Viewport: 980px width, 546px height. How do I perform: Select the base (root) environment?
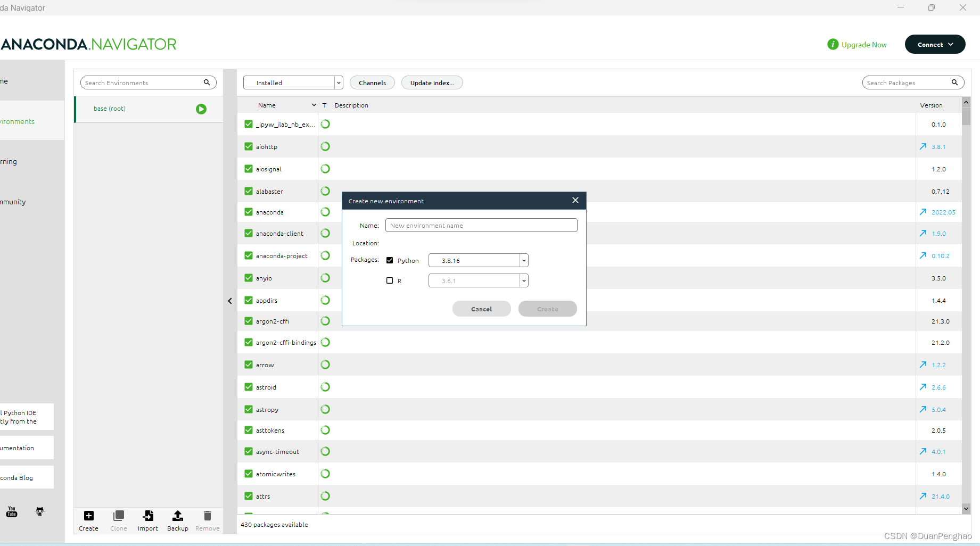pyautogui.click(x=149, y=109)
